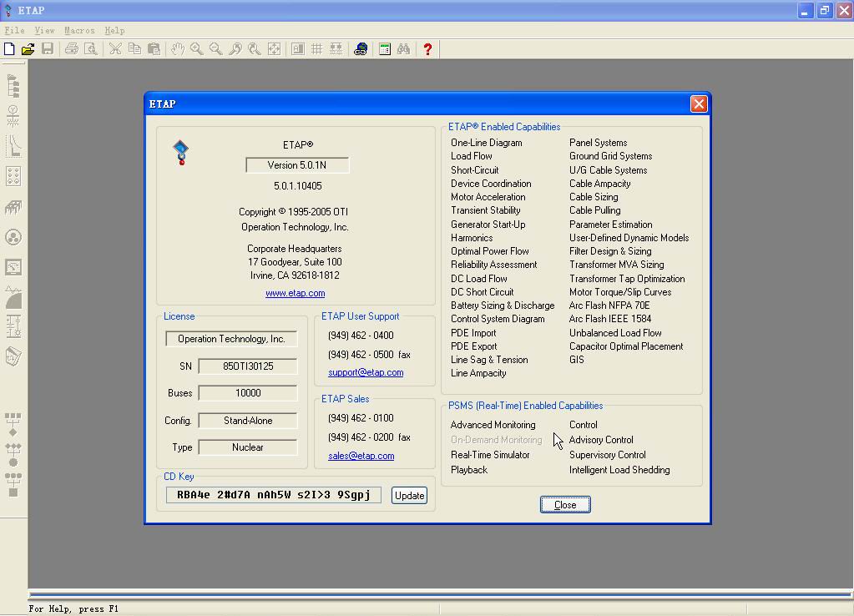854x616 pixels.
Task: Open the View menu
Action: point(44,31)
